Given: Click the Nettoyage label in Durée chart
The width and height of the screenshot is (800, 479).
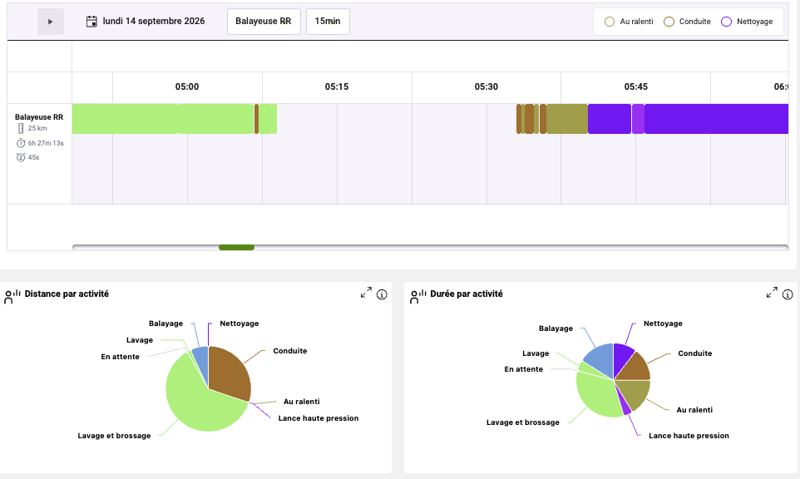Looking at the screenshot, I should (663, 323).
